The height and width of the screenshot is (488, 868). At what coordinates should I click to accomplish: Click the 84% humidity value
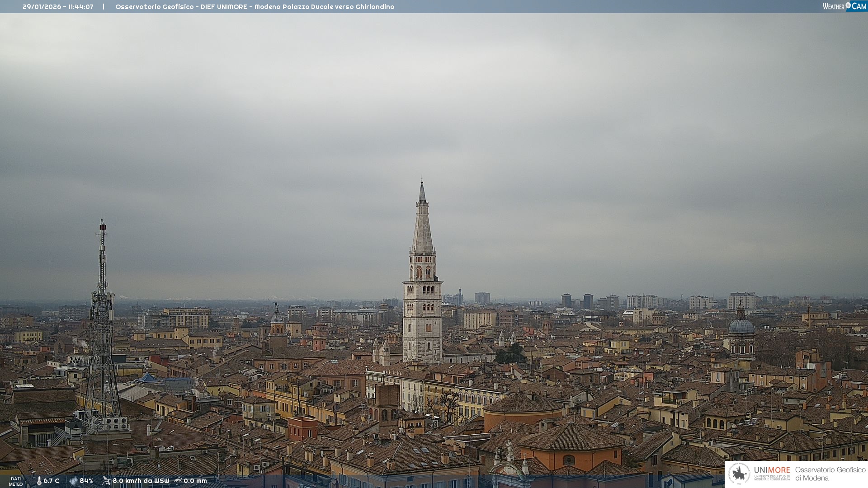click(86, 481)
